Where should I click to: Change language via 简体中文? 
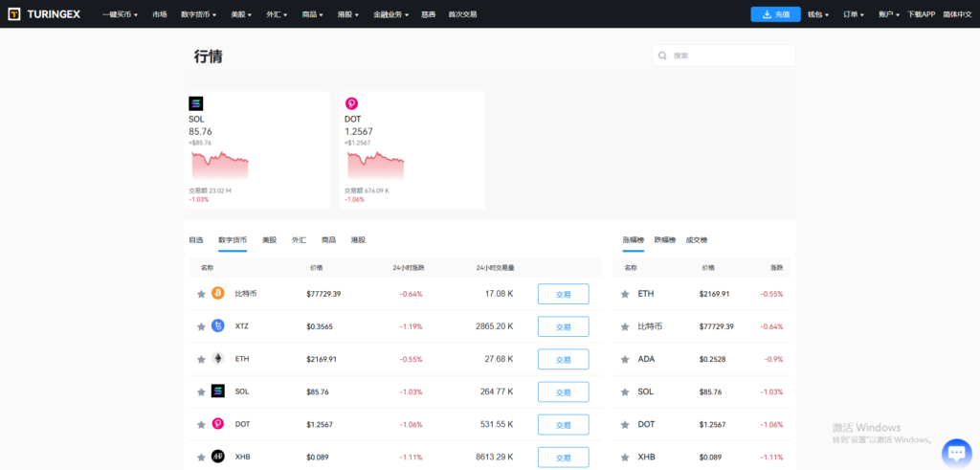(x=957, y=14)
